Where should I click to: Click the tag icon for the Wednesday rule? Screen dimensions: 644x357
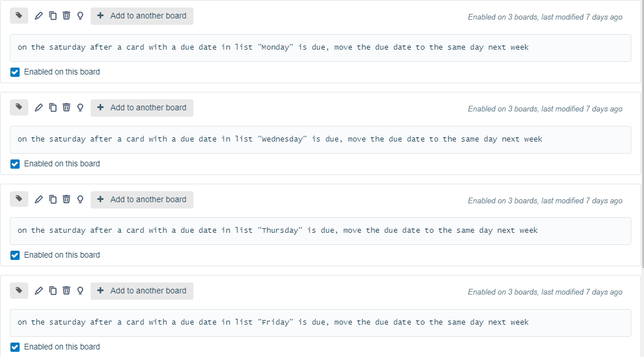(x=19, y=107)
